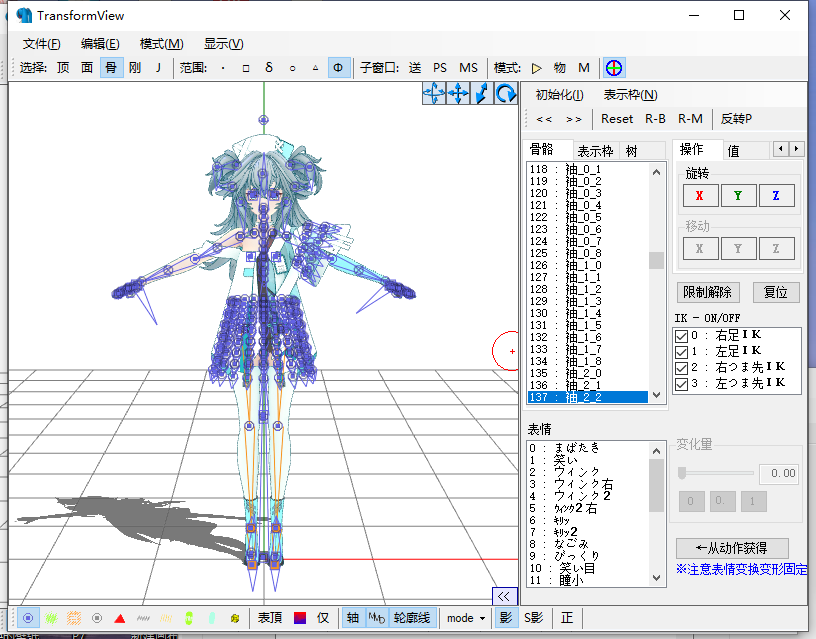Image resolution: width=816 pixels, height=639 pixels.
Task: Toggle the red triangle display icon
Action: (120, 618)
